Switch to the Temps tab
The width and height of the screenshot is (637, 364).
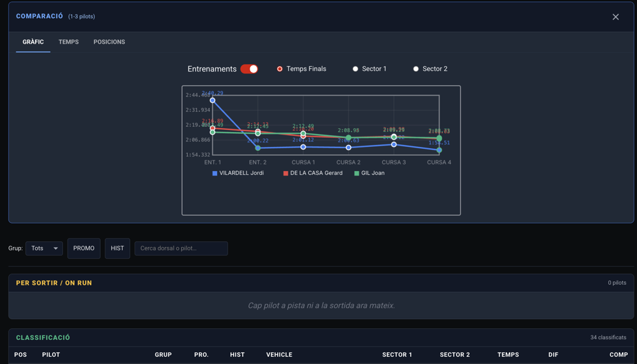(x=69, y=42)
